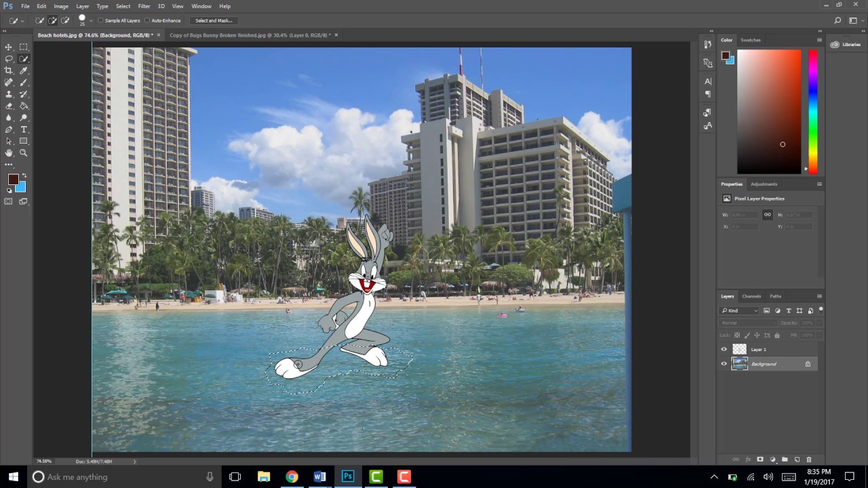Delete layer with trash icon
868x488 pixels.
[809, 460]
